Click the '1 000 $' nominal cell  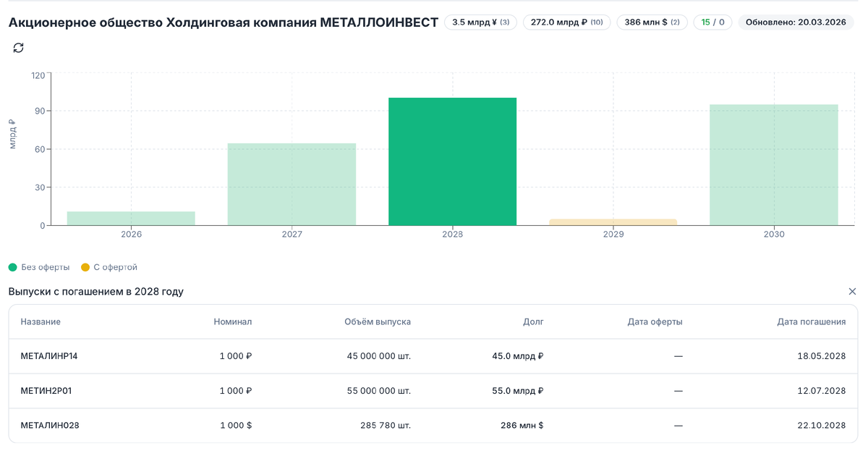[236, 426]
